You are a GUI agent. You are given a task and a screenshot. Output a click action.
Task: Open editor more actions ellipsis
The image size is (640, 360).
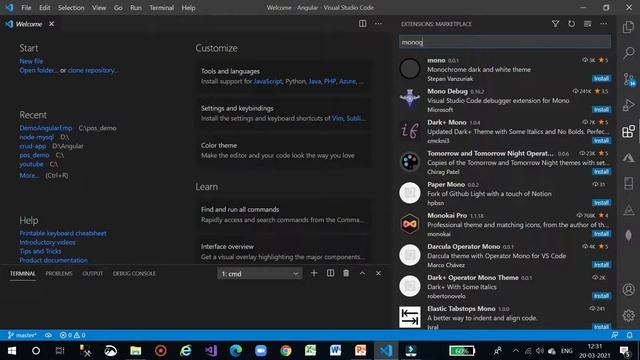[x=378, y=24]
